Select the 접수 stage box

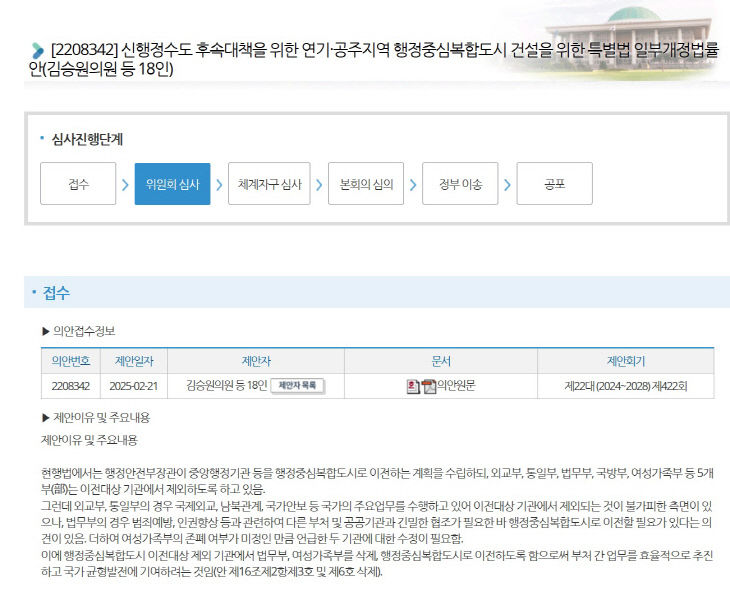pyautogui.click(x=78, y=183)
